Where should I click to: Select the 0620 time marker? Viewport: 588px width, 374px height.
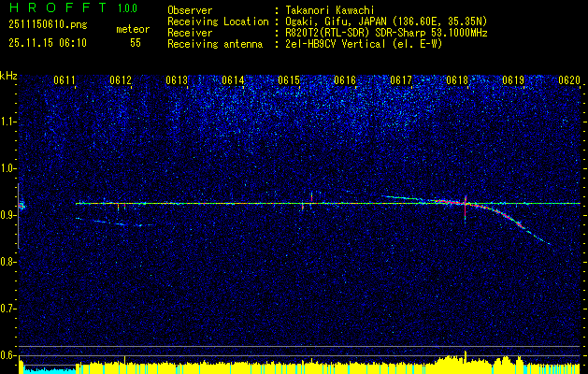(x=568, y=80)
